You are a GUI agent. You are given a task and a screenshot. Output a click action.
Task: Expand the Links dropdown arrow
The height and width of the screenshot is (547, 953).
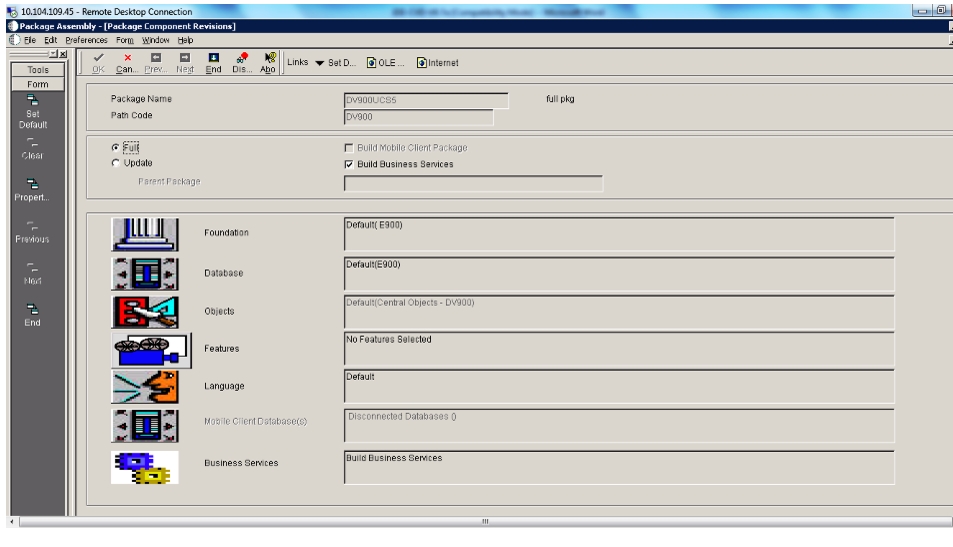(x=320, y=63)
